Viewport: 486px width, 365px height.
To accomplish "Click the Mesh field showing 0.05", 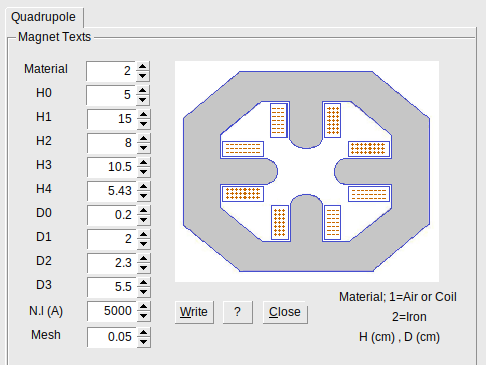I will (112, 337).
